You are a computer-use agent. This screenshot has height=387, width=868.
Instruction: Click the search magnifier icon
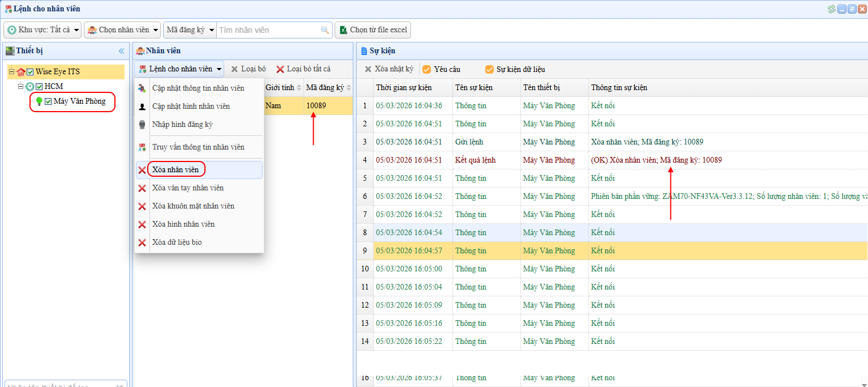point(324,30)
